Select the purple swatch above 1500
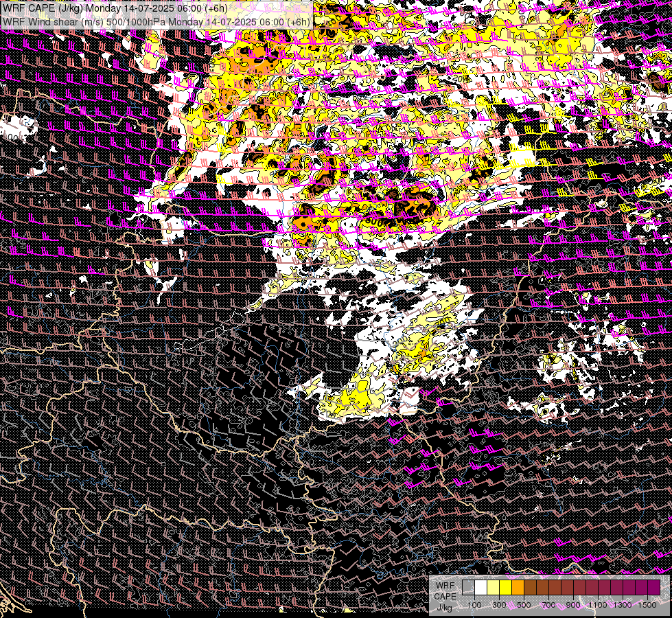 click(x=654, y=587)
